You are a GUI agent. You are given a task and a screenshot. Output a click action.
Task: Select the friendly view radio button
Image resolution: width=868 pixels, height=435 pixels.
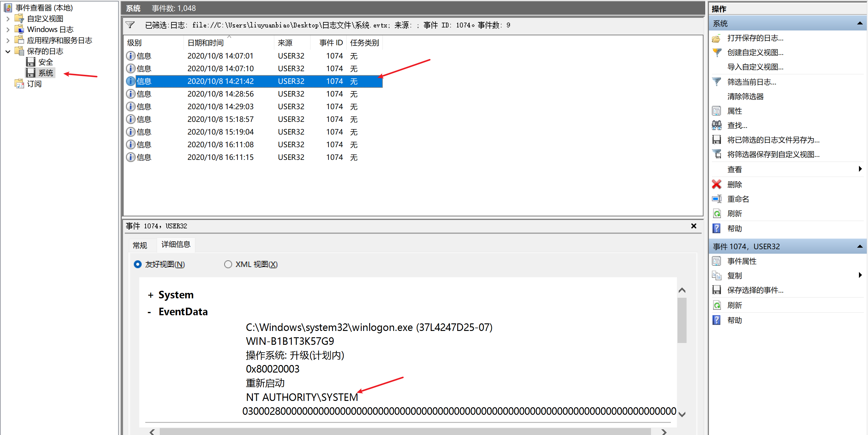point(137,264)
